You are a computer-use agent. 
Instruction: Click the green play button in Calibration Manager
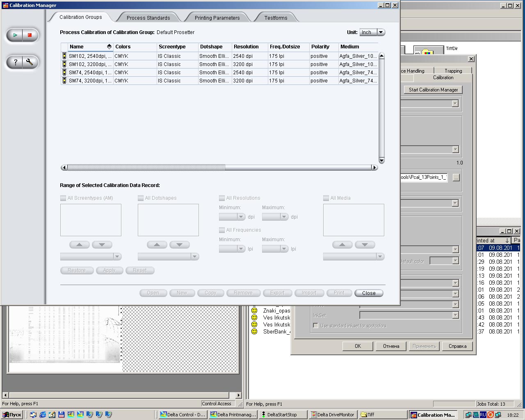[x=15, y=35]
